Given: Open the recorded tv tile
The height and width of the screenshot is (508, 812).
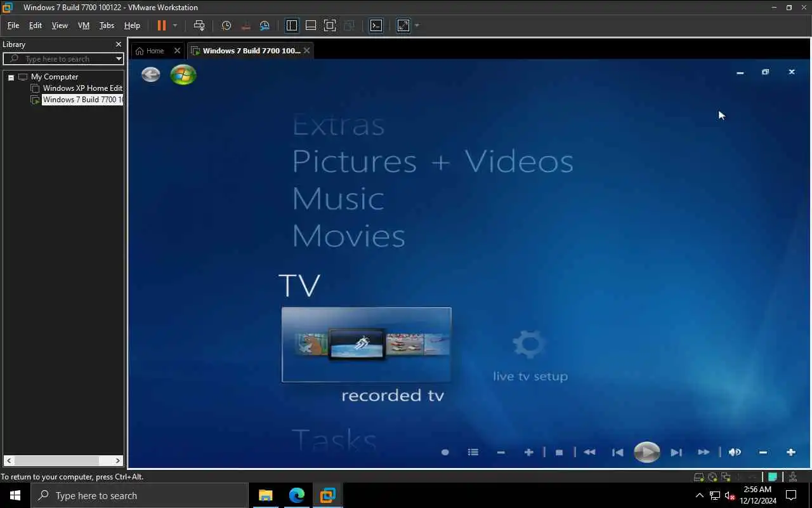Looking at the screenshot, I should point(367,345).
